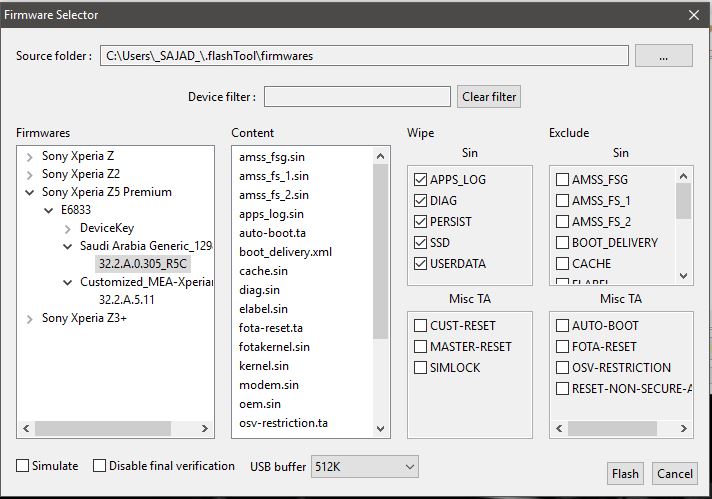This screenshot has width=712, height=499.
Task: Click Firmwares tree scroll left arrow
Action: [26, 429]
